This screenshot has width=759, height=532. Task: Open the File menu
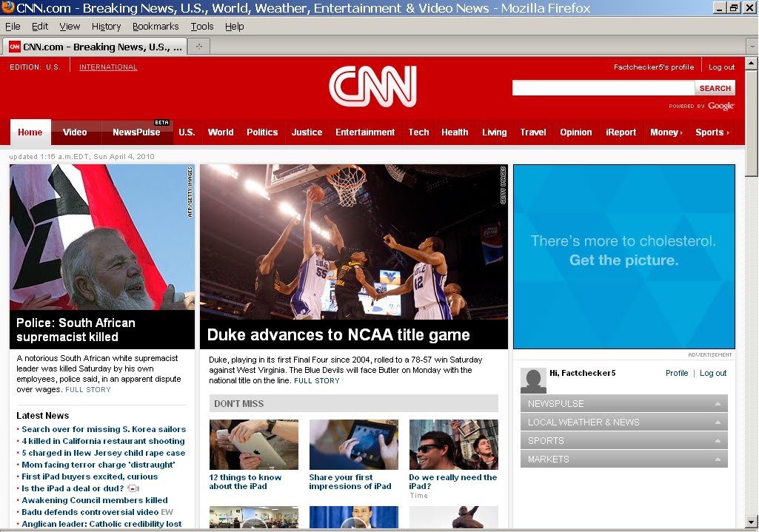pyautogui.click(x=13, y=27)
